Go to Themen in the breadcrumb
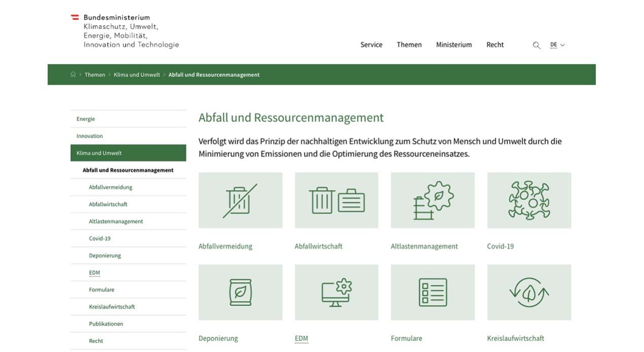The width and height of the screenshot is (644, 352). [95, 74]
